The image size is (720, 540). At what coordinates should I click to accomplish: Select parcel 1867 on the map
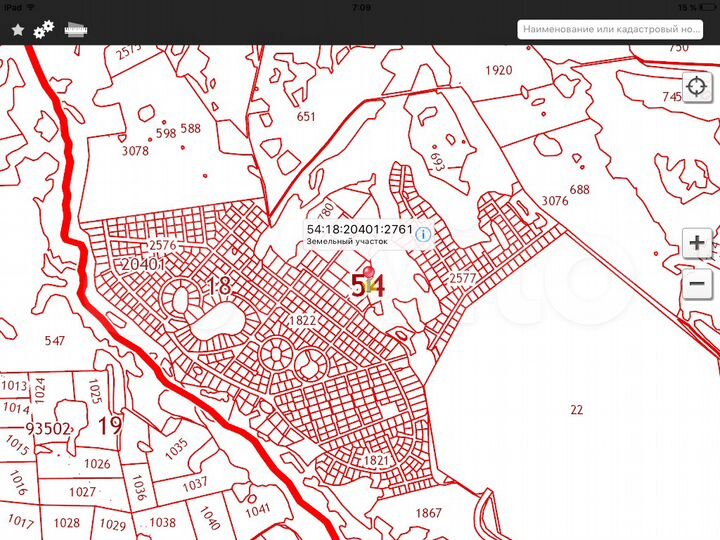[x=428, y=513]
